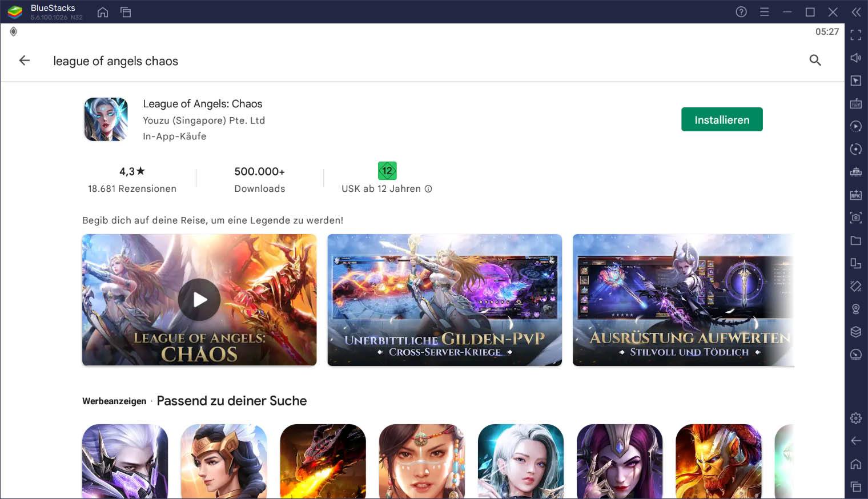Image resolution: width=868 pixels, height=499 pixels.
Task: Click the 05:27 clock
Action: click(x=827, y=32)
